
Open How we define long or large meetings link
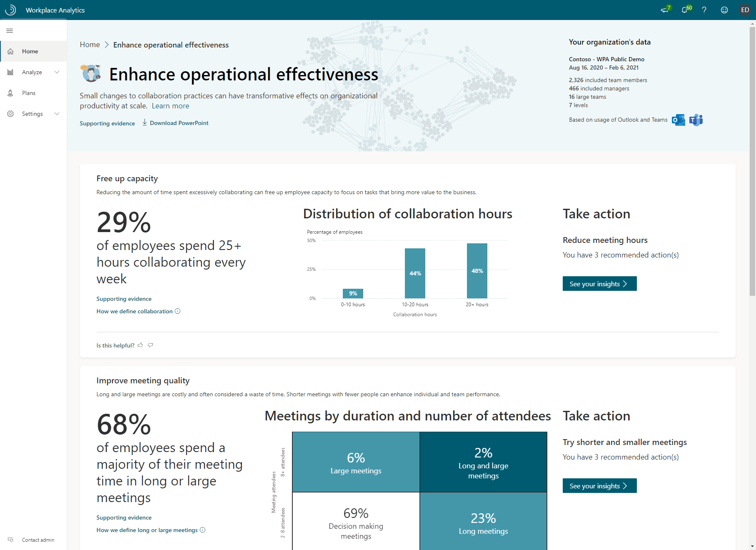[147, 530]
